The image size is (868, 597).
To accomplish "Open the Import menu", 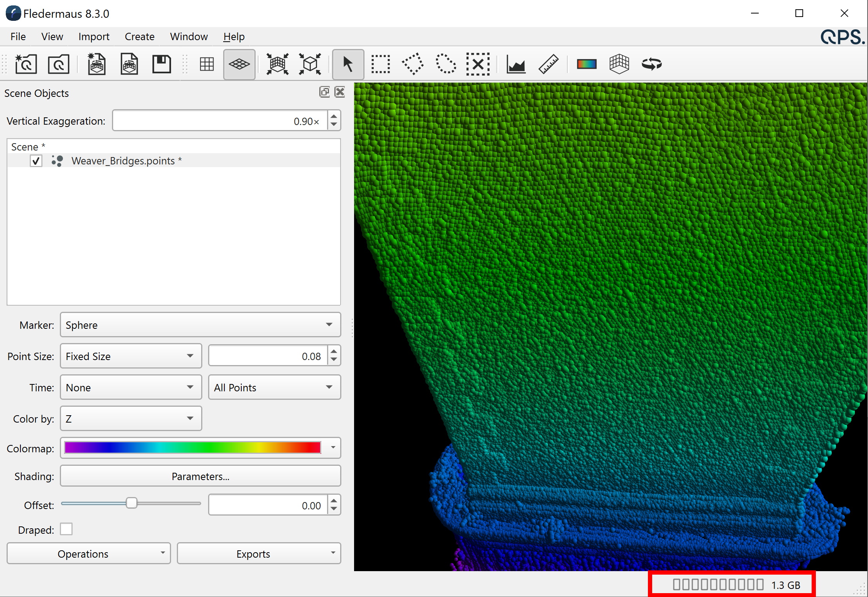I will [94, 37].
